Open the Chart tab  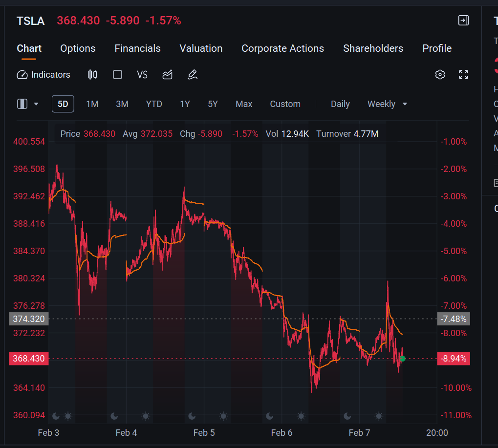click(29, 48)
